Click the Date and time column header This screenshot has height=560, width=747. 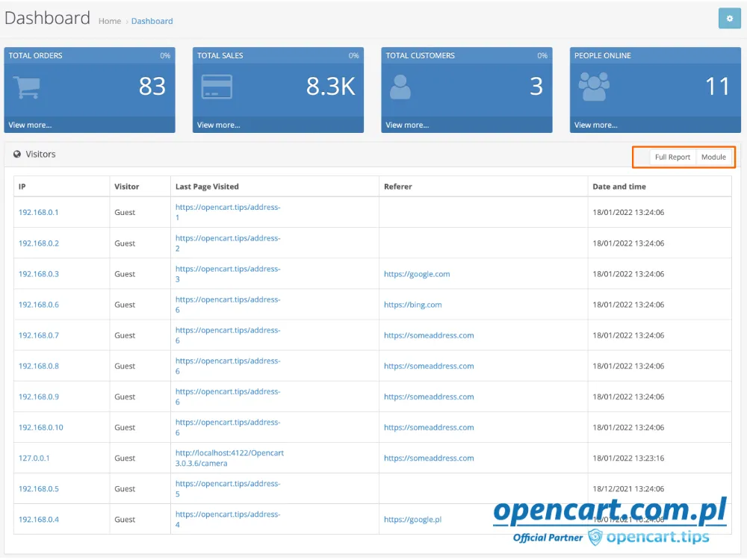(619, 187)
